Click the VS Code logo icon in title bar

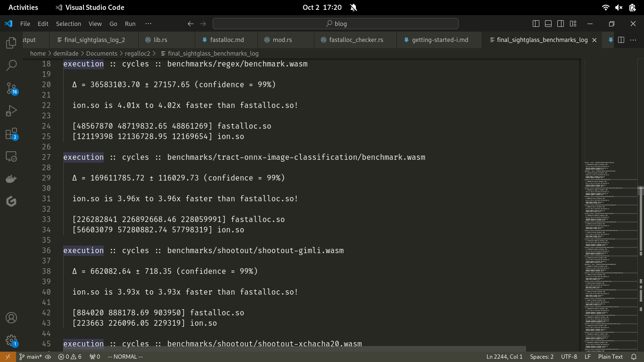coord(8,24)
